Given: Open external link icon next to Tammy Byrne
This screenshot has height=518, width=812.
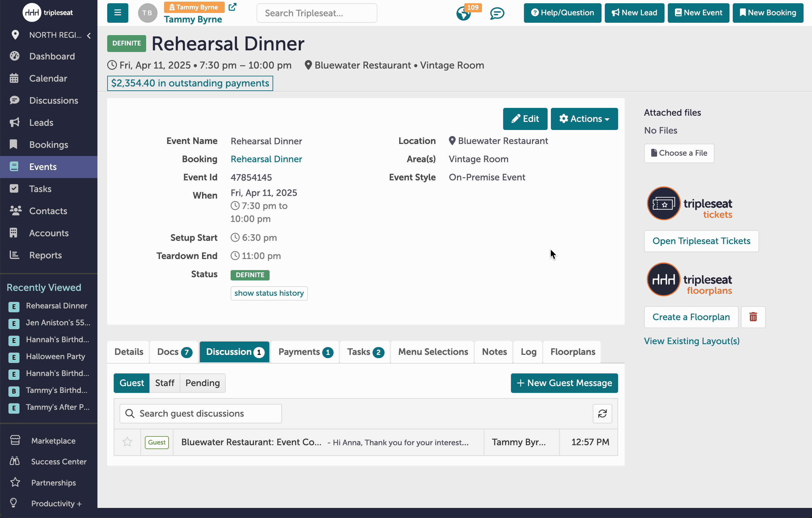Looking at the screenshot, I should (232, 7).
